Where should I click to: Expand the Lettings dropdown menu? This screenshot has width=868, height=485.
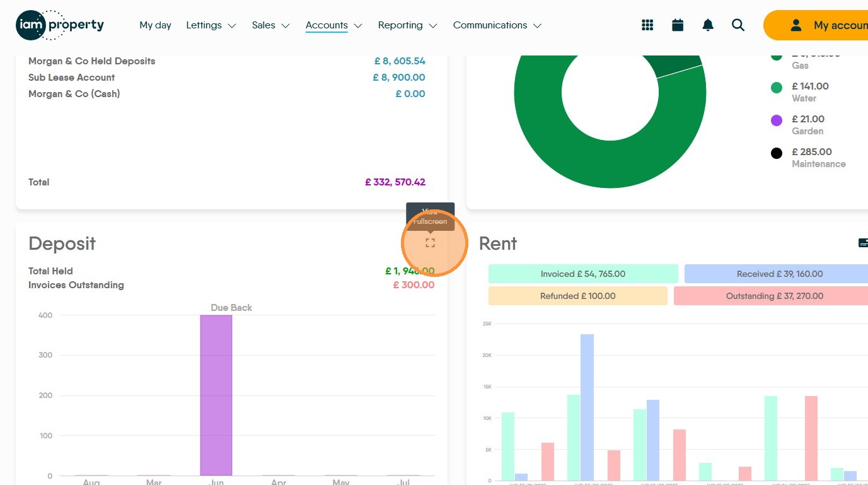point(211,25)
